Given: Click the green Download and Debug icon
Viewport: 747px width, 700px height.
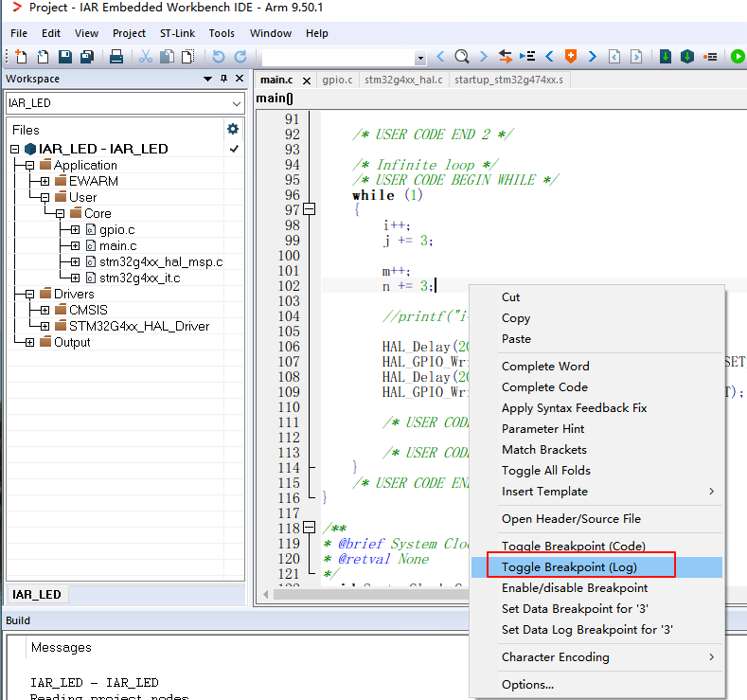Looking at the screenshot, I should 738,57.
